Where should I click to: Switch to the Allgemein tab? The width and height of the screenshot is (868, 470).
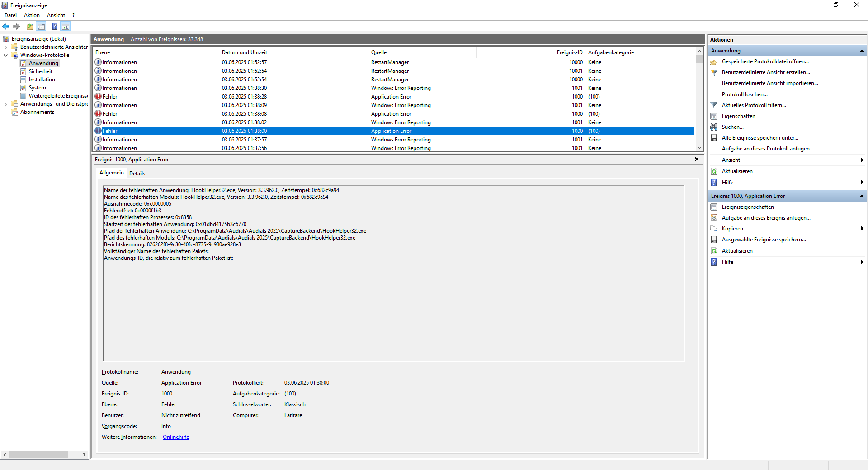[111, 173]
